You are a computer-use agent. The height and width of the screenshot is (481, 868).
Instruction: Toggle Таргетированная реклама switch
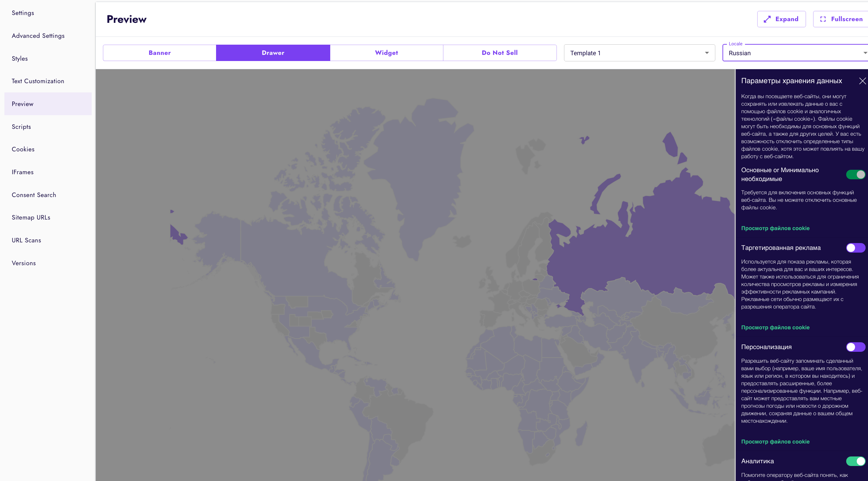(855, 248)
